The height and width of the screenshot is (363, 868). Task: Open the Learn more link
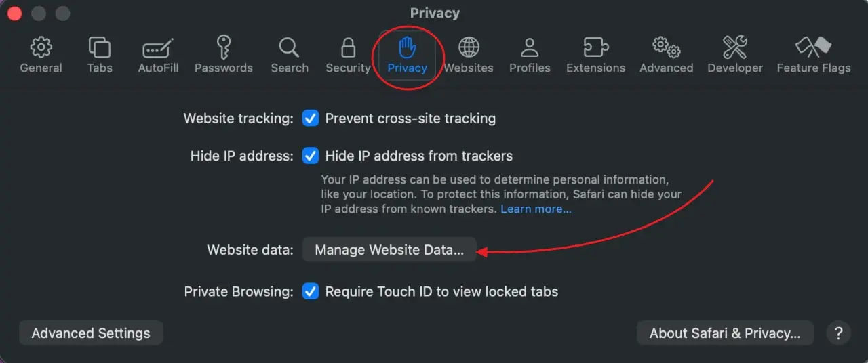coord(536,209)
